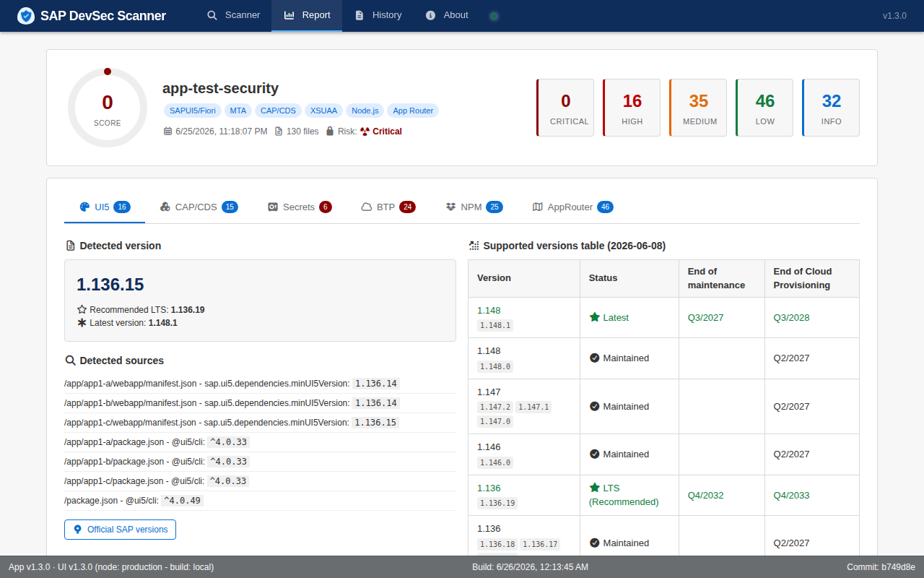Switch to the AppRouter findings tab
Image resolution: width=924 pixels, height=578 pixels.
pyautogui.click(x=572, y=207)
